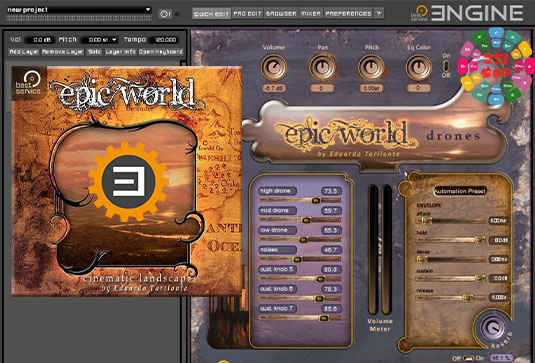Image resolution: width=535 pixels, height=363 pixels.
Task: Toggle the Eq Color On/Off switch
Action: [x=446, y=65]
